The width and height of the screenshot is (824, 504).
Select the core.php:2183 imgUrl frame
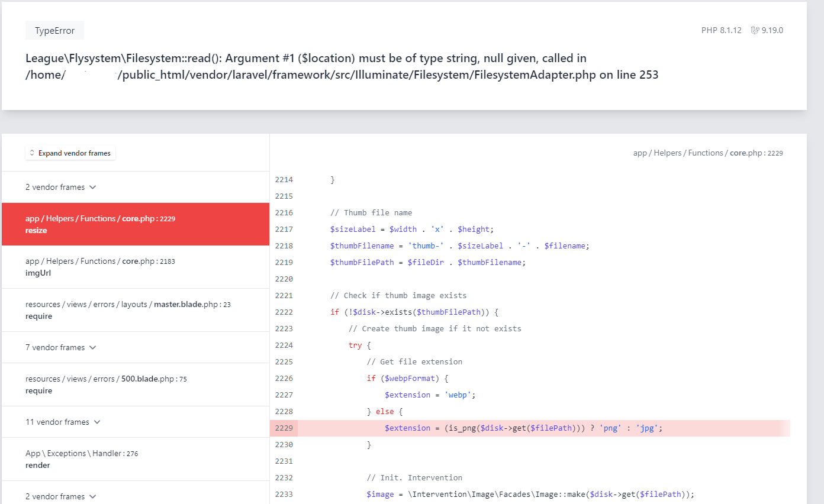[136, 267]
